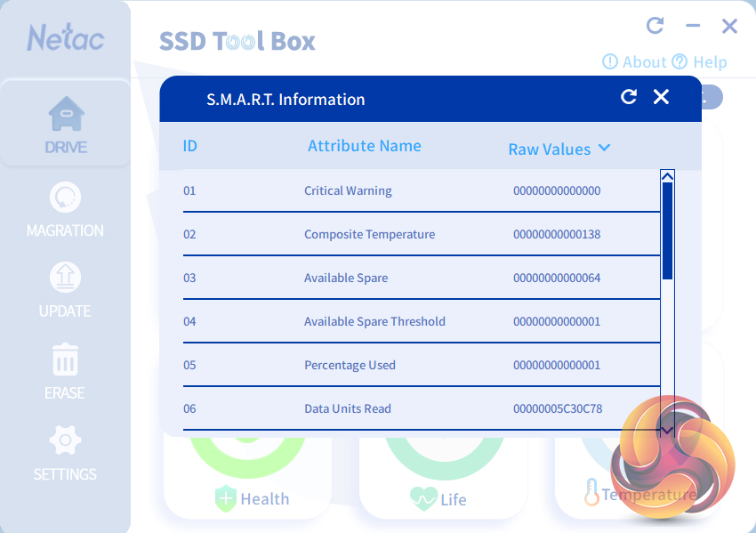Open the DRIVE section in sidebar
Viewport: 756px width, 533px height.
pyautogui.click(x=66, y=125)
